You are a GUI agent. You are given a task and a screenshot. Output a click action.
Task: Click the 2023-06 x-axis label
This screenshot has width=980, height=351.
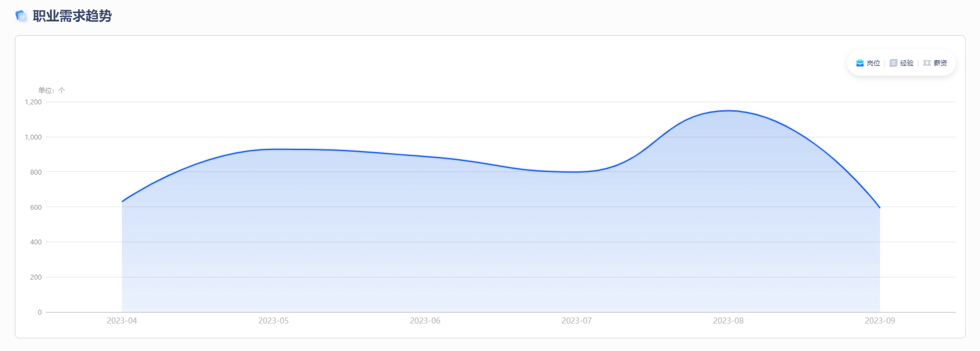click(x=425, y=321)
